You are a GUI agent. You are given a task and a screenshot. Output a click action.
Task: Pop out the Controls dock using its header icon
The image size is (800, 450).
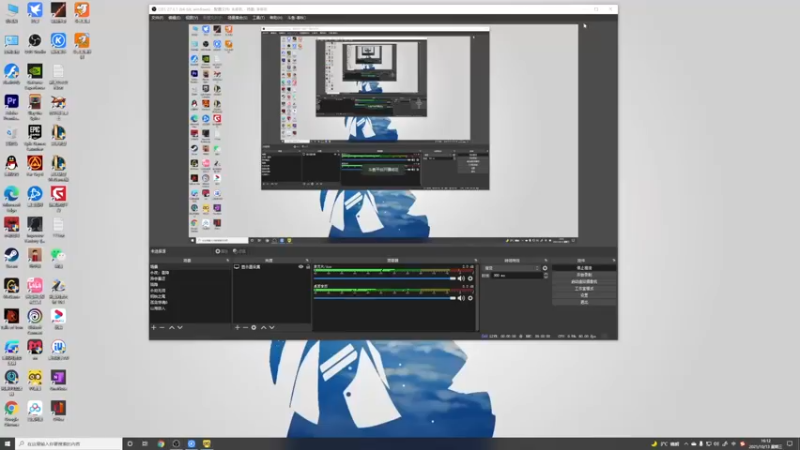coord(614,261)
